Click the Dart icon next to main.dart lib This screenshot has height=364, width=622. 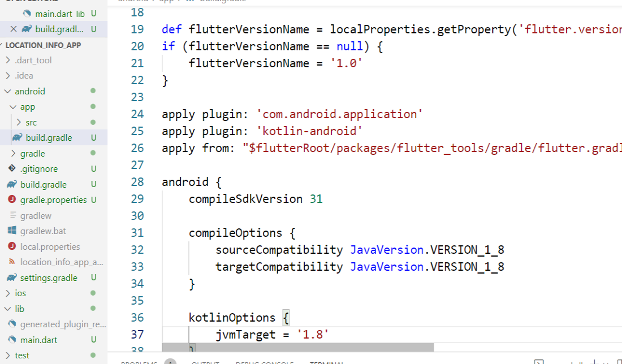tap(27, 14)
